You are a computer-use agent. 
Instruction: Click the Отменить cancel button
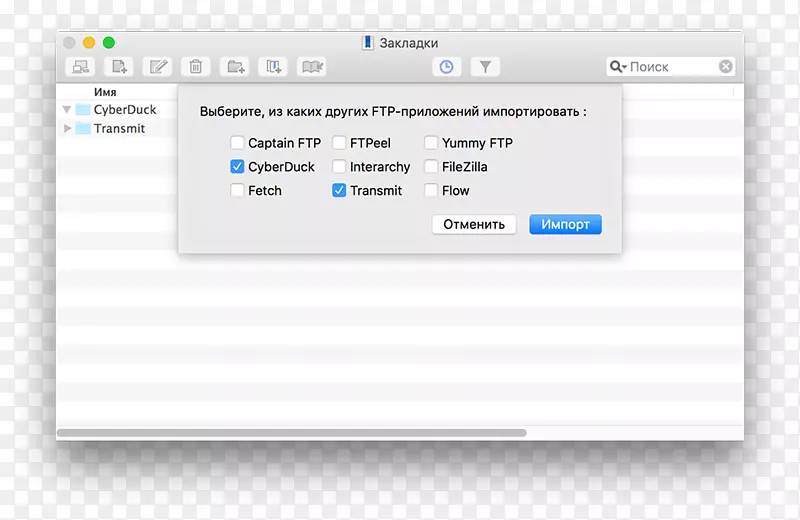474,225
